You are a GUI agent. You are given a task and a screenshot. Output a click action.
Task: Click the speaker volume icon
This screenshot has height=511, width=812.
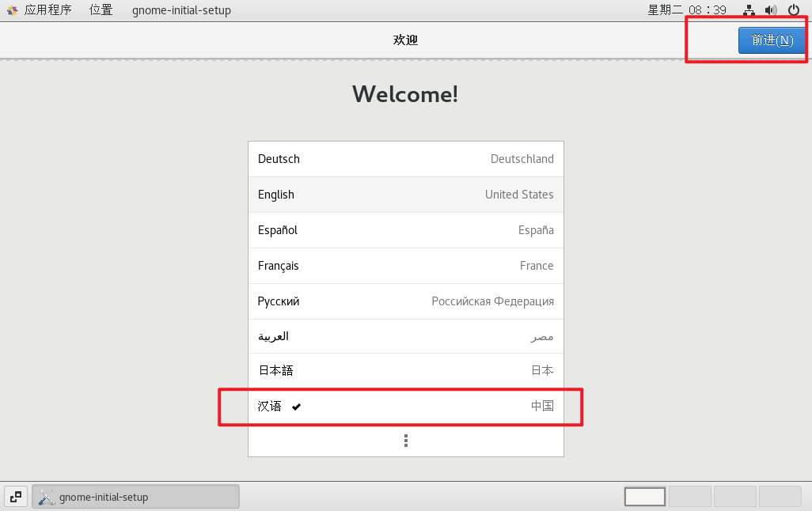(769, 10)
